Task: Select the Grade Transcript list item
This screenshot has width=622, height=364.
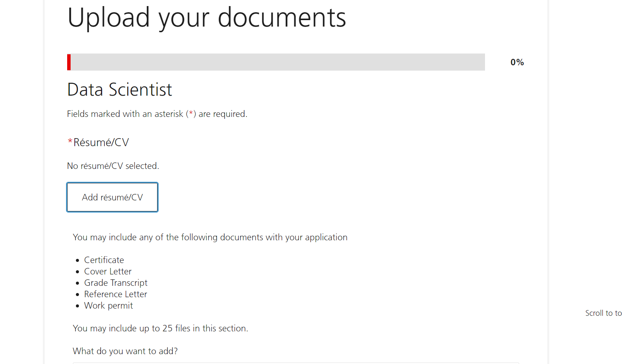Action: (x=116, y=283)
